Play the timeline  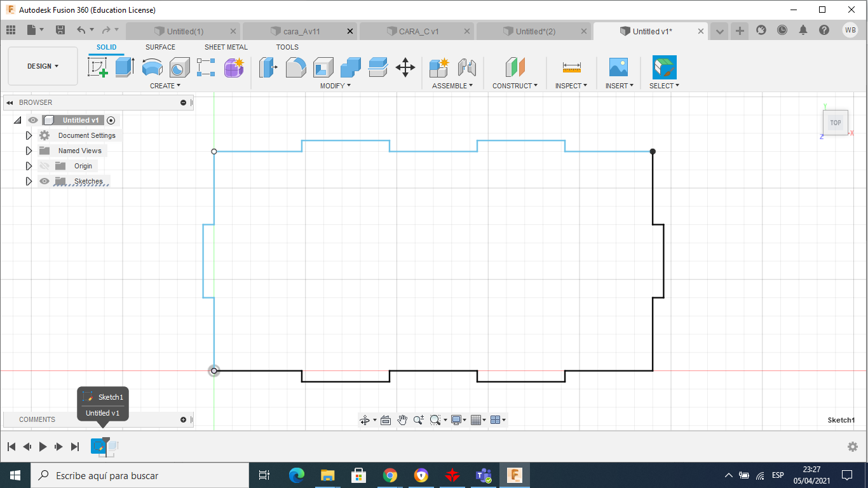43,447
